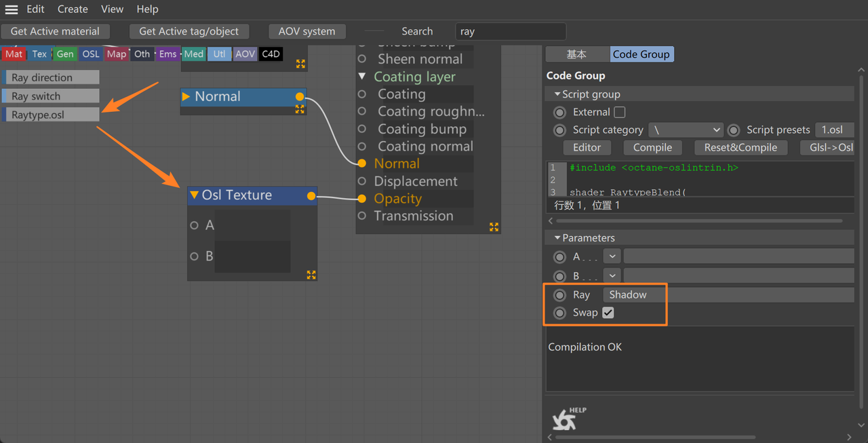This screenshot has width=868, height=443.
Task: Collapse the Parameters section
Action: pos(557,238)
